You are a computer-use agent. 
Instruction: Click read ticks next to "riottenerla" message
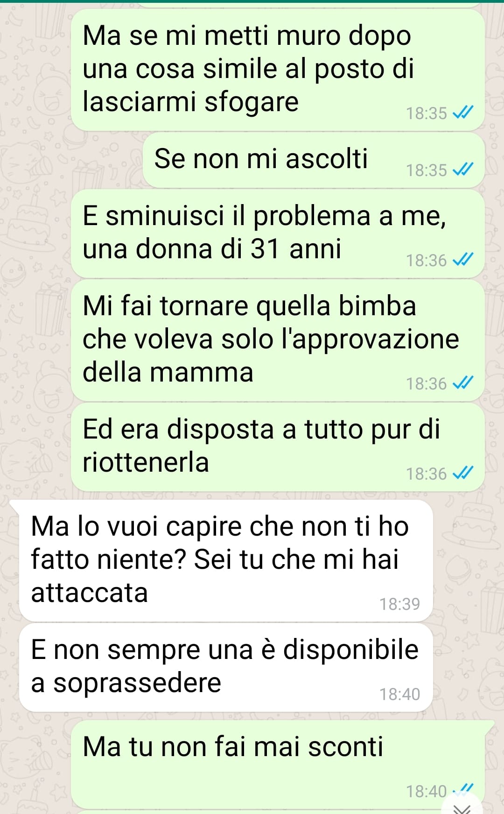point(463,473)
